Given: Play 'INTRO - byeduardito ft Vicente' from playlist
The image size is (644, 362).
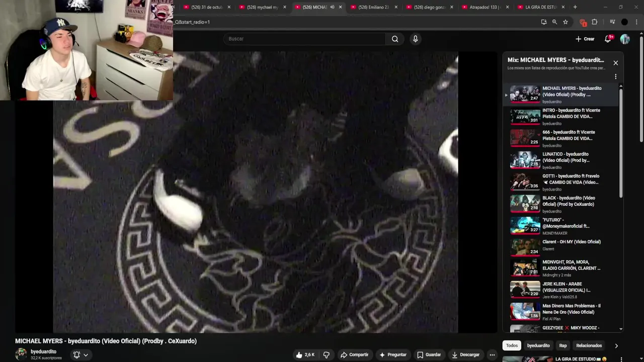Looking at the screenshot, I should point(562,117).
